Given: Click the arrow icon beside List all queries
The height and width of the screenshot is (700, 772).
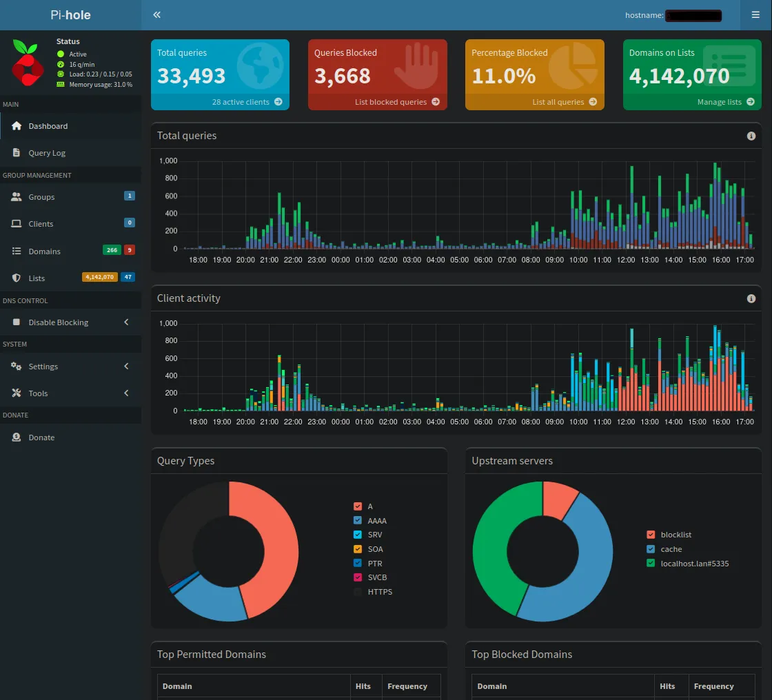Looking at the screenshot, I should pyautogui.click(x=593, y=101).
